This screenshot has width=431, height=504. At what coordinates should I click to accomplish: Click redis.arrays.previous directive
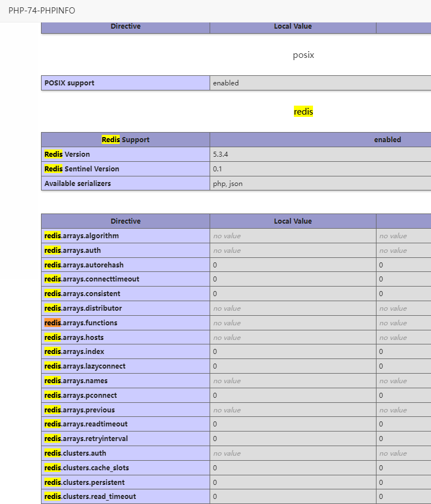[80, 410]
